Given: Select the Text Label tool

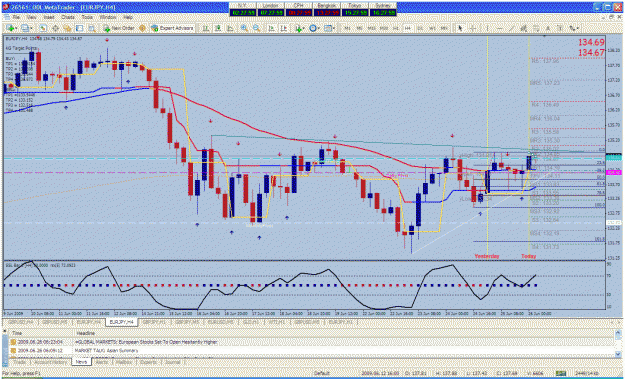Looking at the screenshot, I should point(560,28).
